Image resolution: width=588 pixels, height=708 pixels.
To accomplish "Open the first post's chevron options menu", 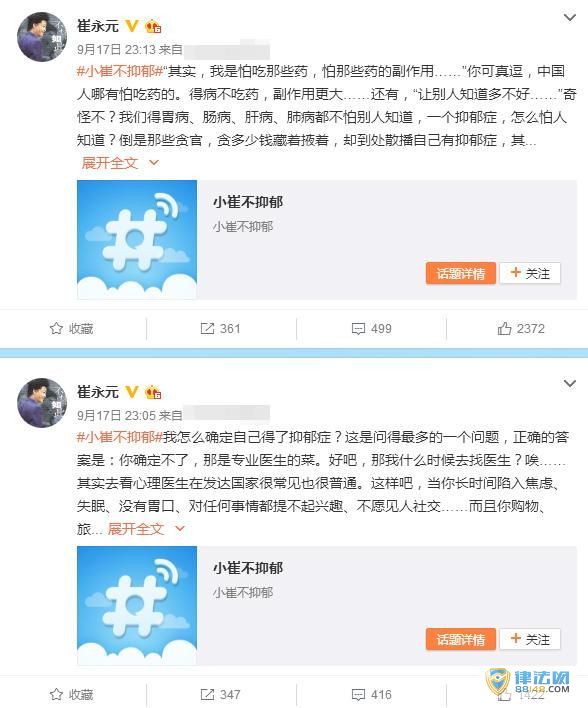I will pyautogui.click(x=569, y=18).
